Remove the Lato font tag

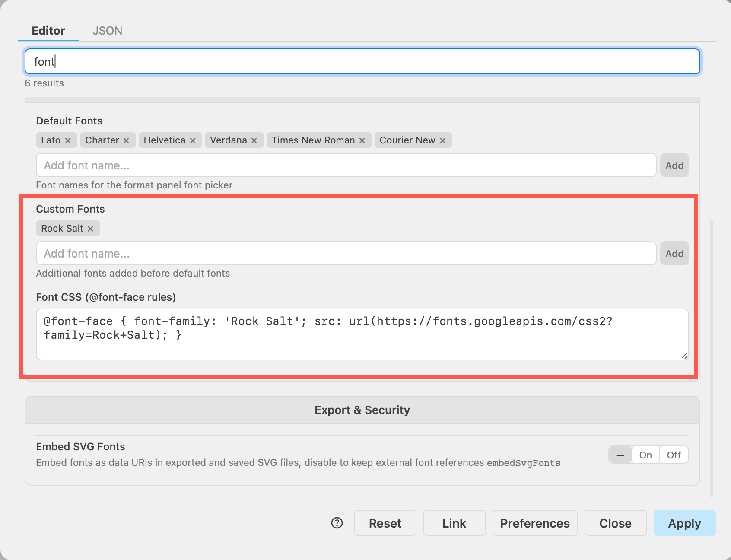(x=68, y=140)
